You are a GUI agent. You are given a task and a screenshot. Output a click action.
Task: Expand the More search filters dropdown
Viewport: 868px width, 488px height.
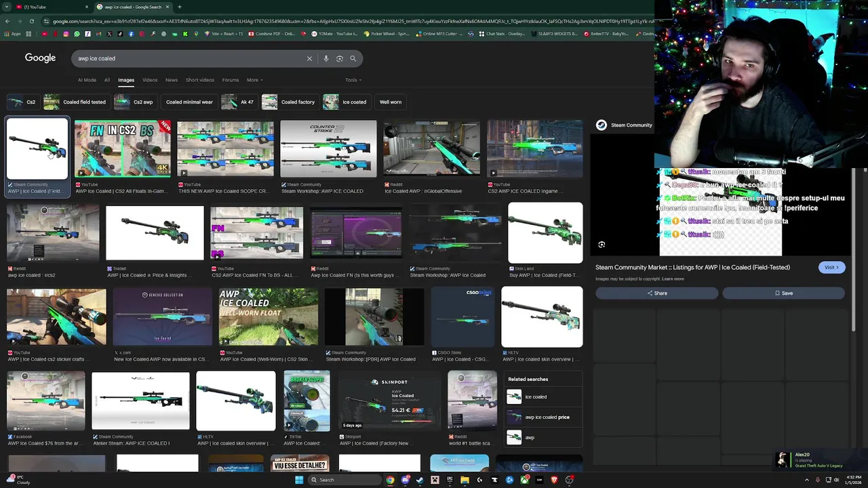coord(254,80)
